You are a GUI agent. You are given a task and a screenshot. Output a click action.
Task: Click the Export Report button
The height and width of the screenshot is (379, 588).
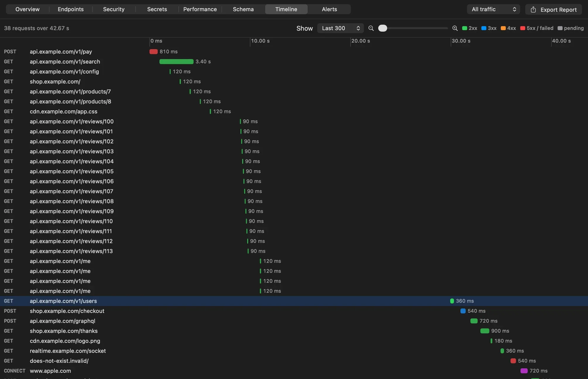pos(554,9)
